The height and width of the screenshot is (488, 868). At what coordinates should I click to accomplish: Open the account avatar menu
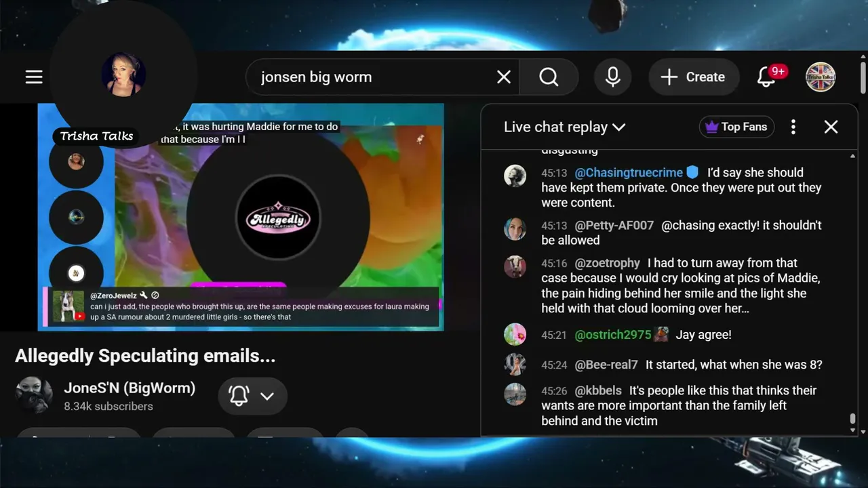tap(821, 77)
